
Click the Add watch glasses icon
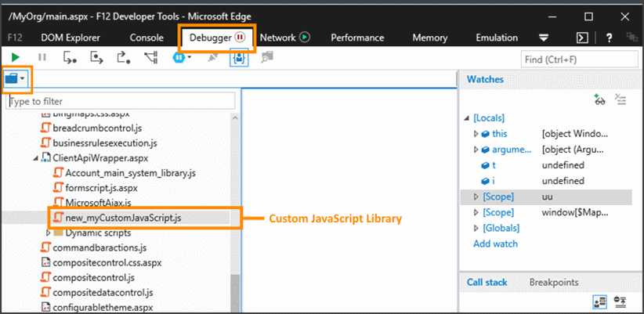(599, 99)
